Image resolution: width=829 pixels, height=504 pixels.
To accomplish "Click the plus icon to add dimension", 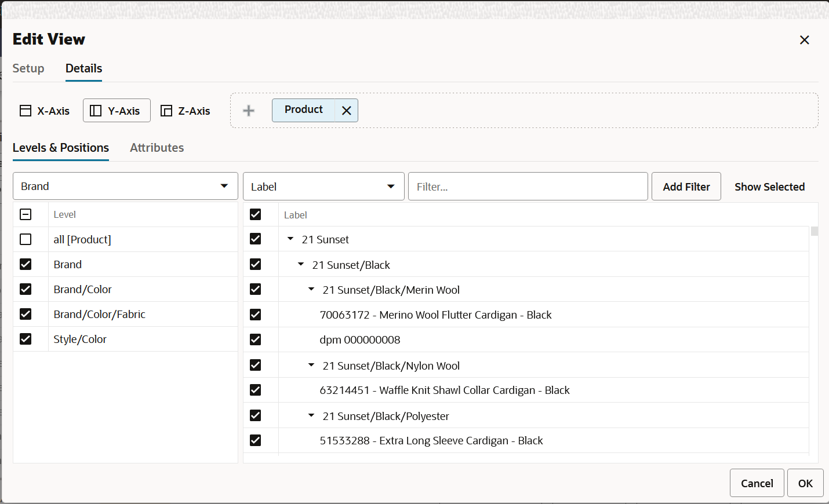I will point(249,111).
